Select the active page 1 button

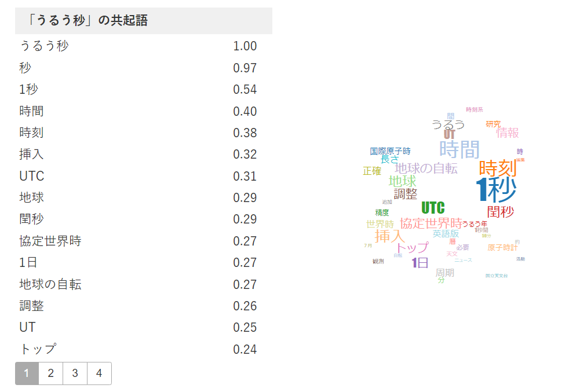point(27,373)
